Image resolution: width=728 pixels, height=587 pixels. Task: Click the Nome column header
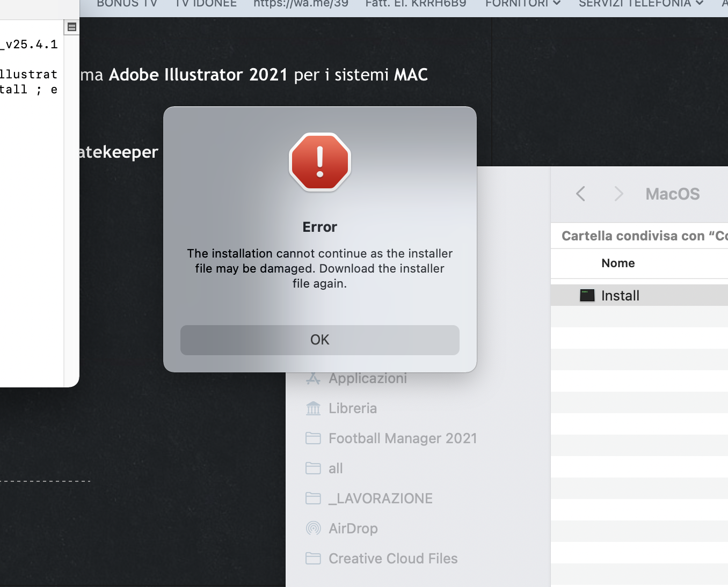[x=618, y=263]
